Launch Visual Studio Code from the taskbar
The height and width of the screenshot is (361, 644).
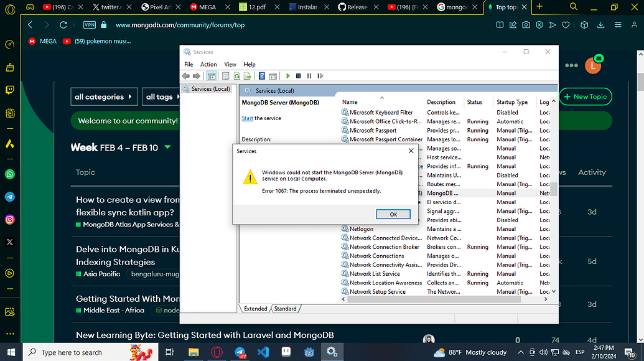click(x=263, y=352)
